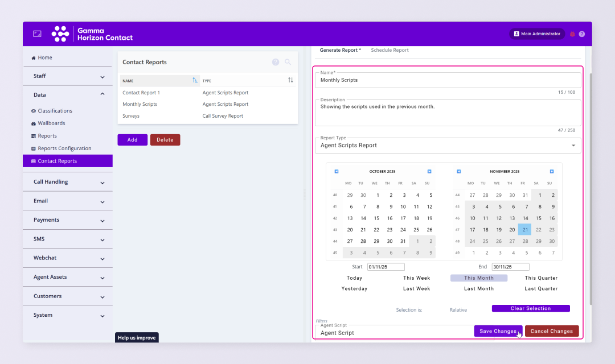This screenshot has height=364, width=615.
Task: Pick November 21 in the calendar
Action: pyautogui.click(x=524, y=230)
